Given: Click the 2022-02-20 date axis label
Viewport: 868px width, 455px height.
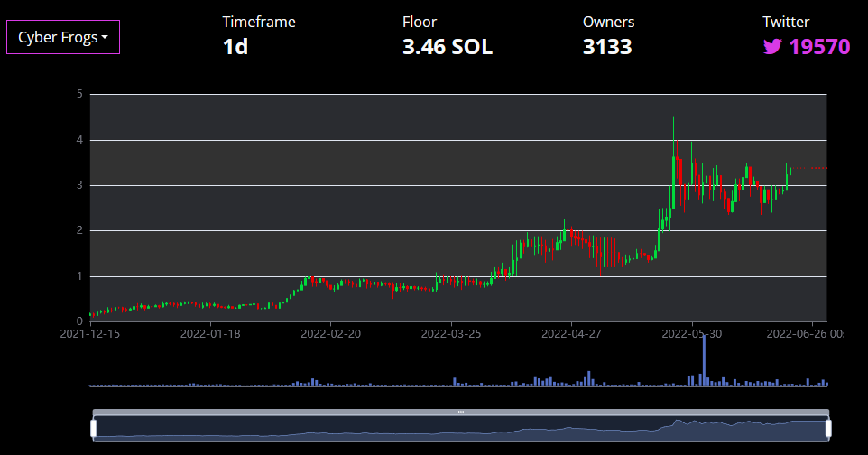Looking at the screenshot, I should click(330, 334).
